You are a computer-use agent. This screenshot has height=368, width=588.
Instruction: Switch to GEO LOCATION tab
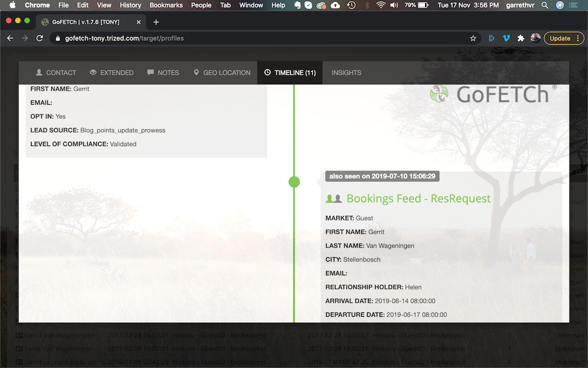click(222, 73)
